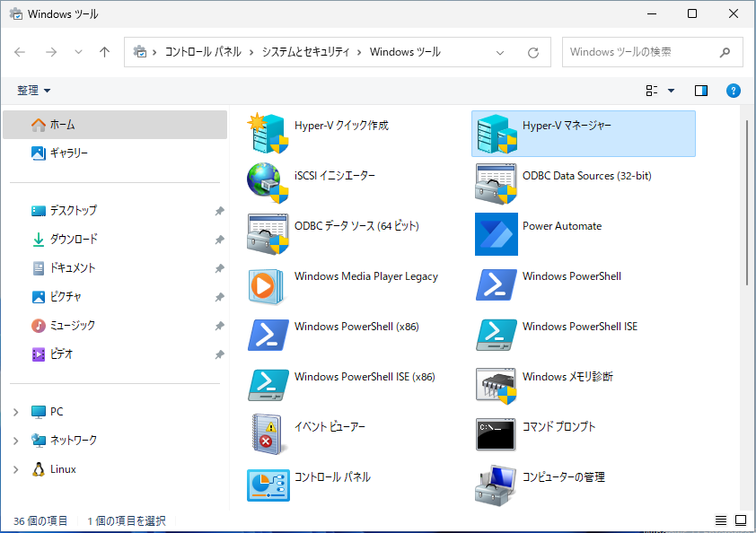Expand the PC tree node

(16, 412)
